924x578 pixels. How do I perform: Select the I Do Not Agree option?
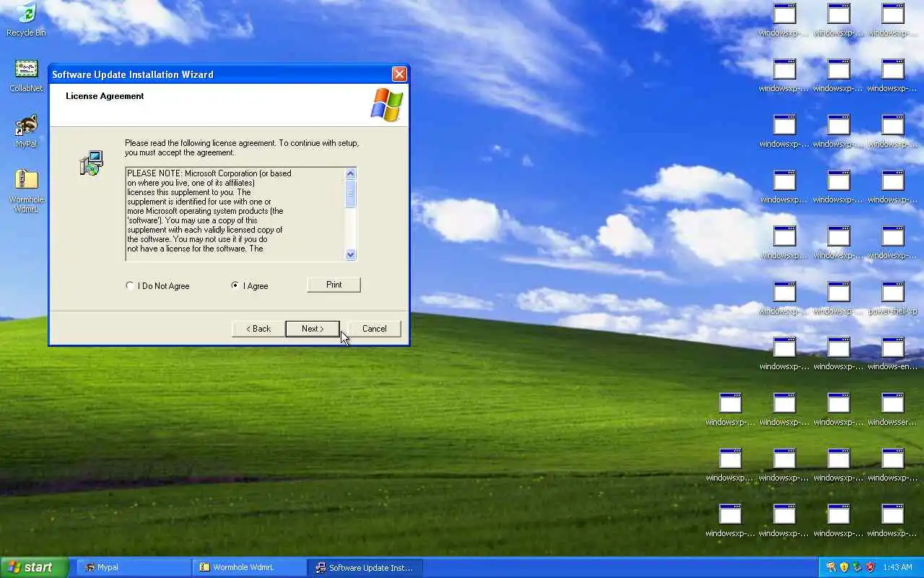[x=157, y=286]
